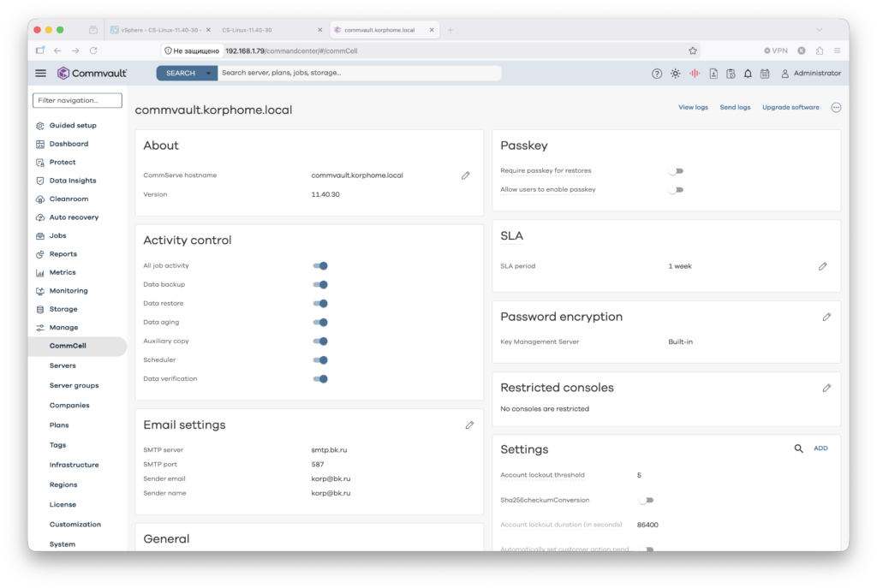The width and height of the screenshot is (877, 588).
Task: Disable Data restore activity
Action: pyautogui.click(x=320, y=304)
